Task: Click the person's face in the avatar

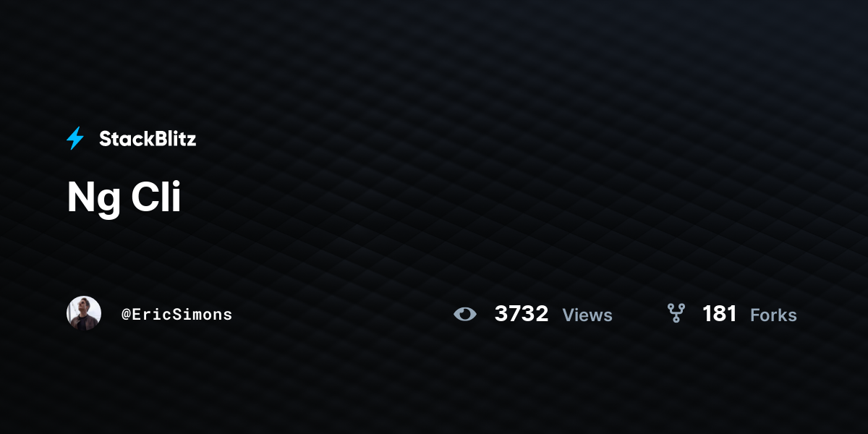Action: click(85, 309)
